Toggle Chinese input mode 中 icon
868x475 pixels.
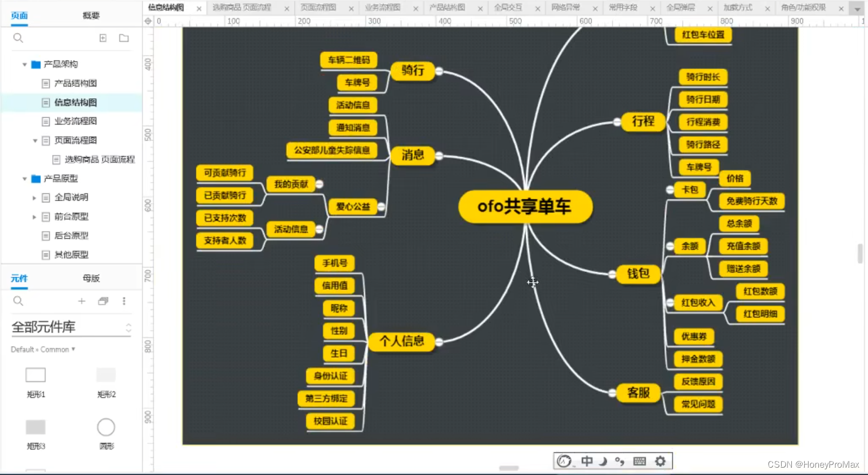tap(587, 461)
